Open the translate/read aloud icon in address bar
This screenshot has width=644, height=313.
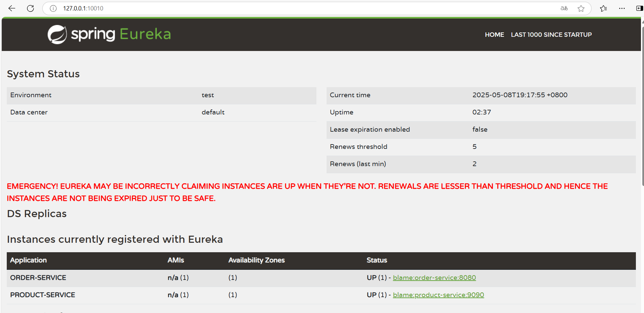point(564,8)
